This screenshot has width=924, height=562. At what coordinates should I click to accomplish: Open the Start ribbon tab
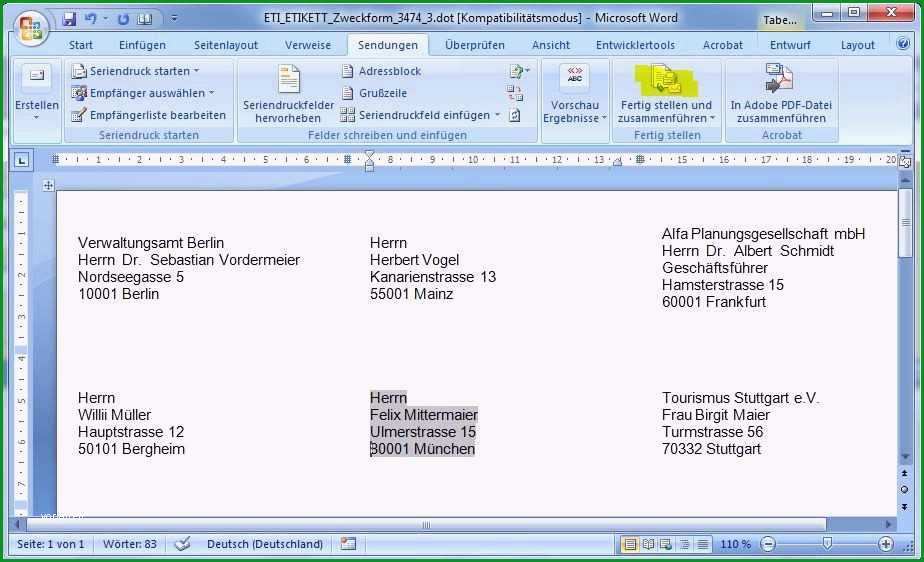81,45
